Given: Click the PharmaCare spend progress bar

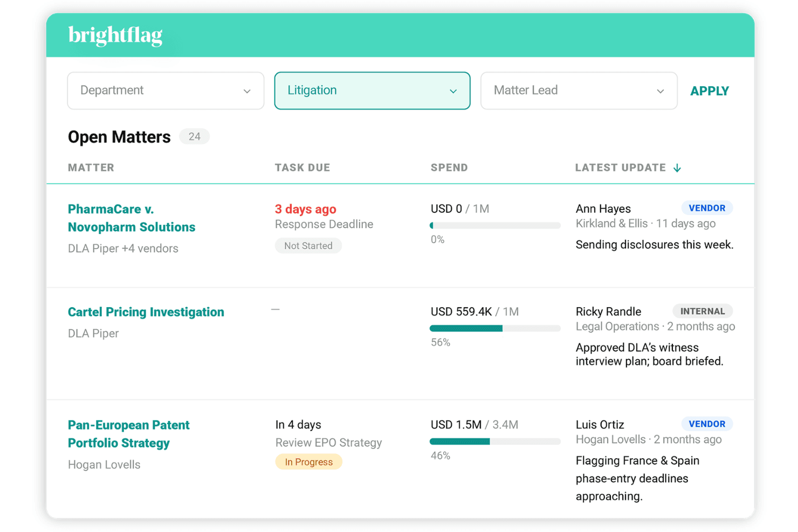Looking at the screenshot, I should pyautogui.click(x=495, y=225).
